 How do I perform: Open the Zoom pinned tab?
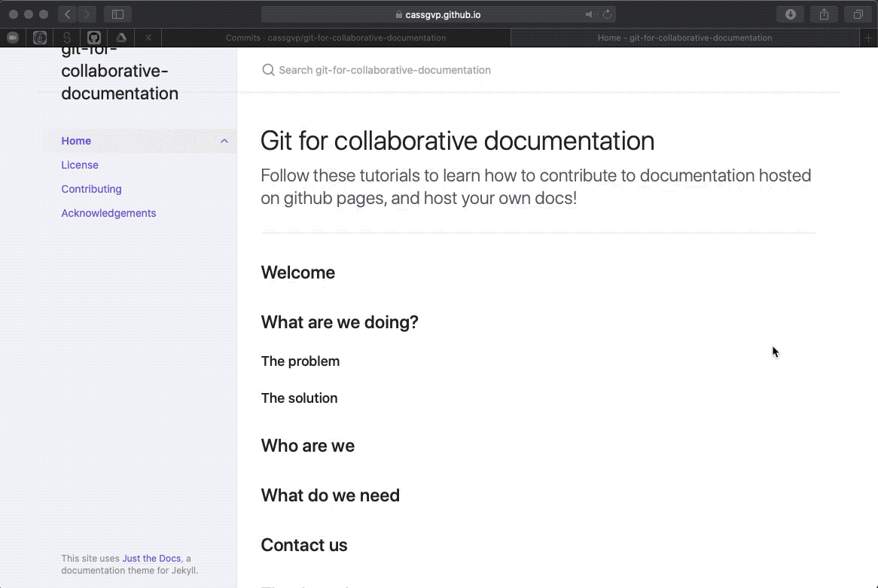click(x=13, y=38)
